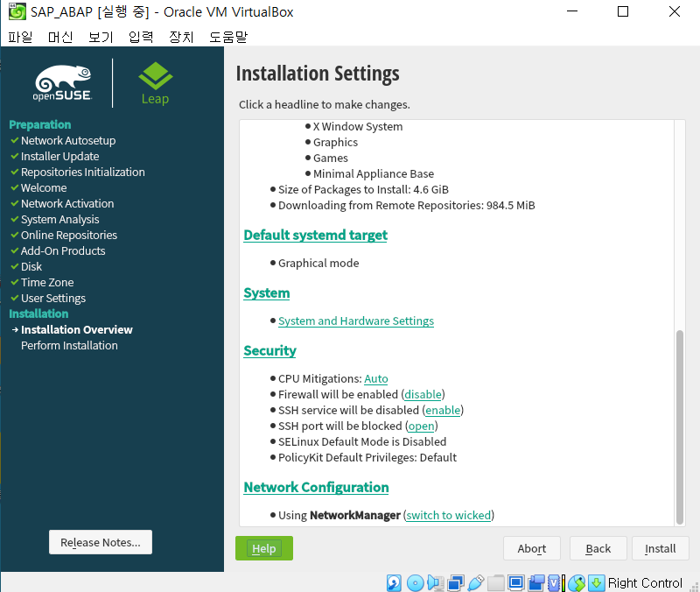Screen dimensions: 700x592
Task: Click the Abort button
Action: (532, 548)
